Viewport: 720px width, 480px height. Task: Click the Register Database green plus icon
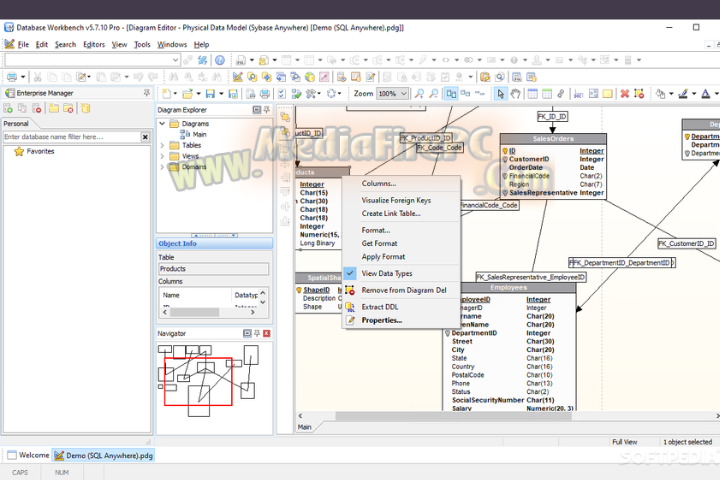tap(8, 108)
